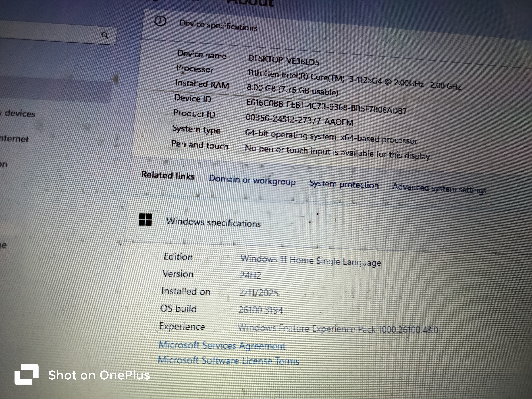
Task: Click the search magnifier icon
Action: [105, 36]
